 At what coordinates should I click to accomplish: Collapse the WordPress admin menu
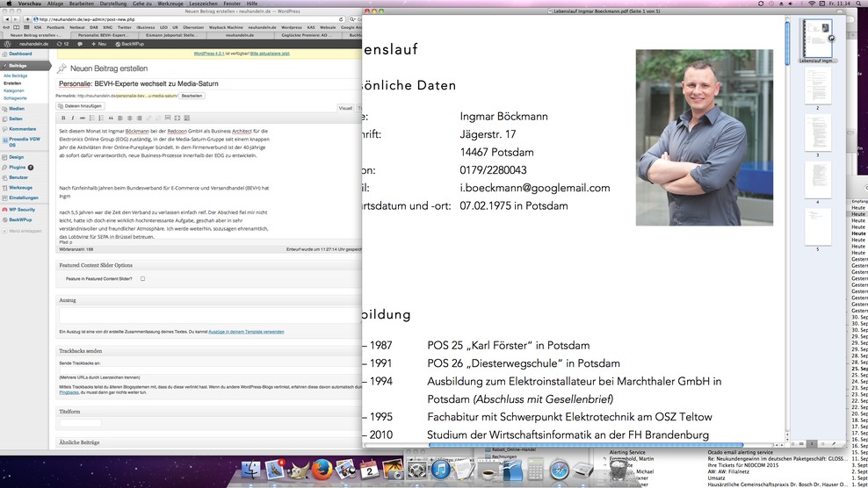click(x=22, y=231)
